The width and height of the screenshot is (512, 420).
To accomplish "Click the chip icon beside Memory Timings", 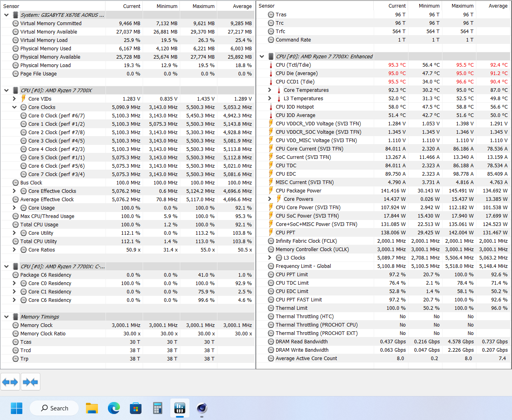I will pos(16,317).
